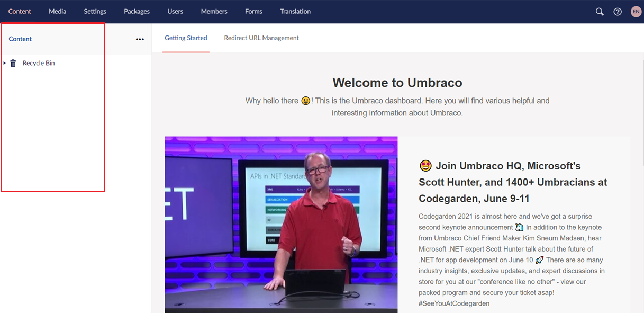Open the search magnifier icon
Screen dimensions: 644x313
click(x=600, y=12)
